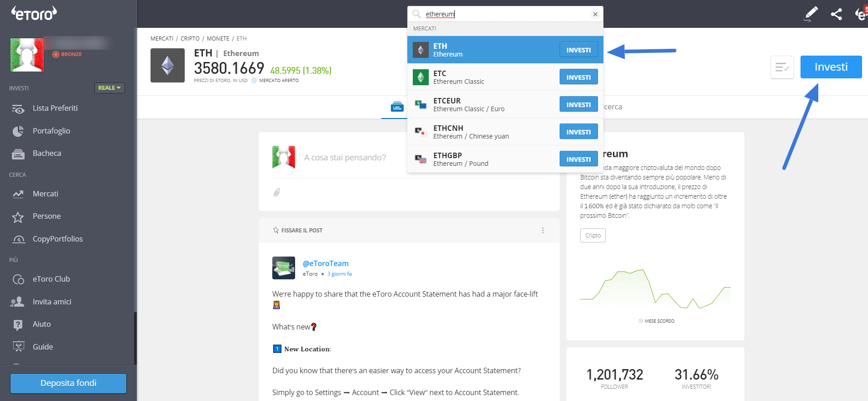The height and width of the screenshot is (401, 868).
Task: Select the ETHCNH search result
Action: [x=505, y=132]
